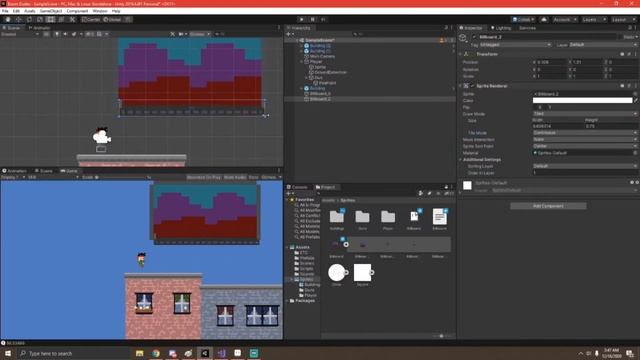Select Player object in Hierarchy

pos(316,62)
